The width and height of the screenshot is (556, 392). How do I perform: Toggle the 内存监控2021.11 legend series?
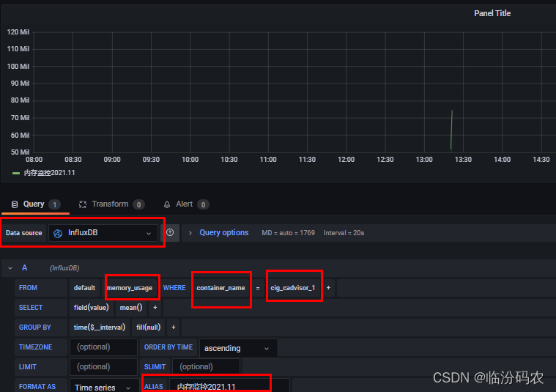pyautogui.click(x=49, y=173)
